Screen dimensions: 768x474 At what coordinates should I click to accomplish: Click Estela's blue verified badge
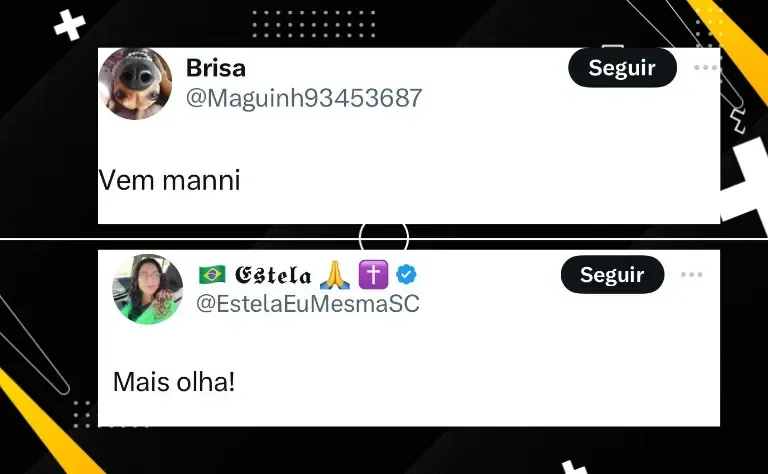coord(406,274)
